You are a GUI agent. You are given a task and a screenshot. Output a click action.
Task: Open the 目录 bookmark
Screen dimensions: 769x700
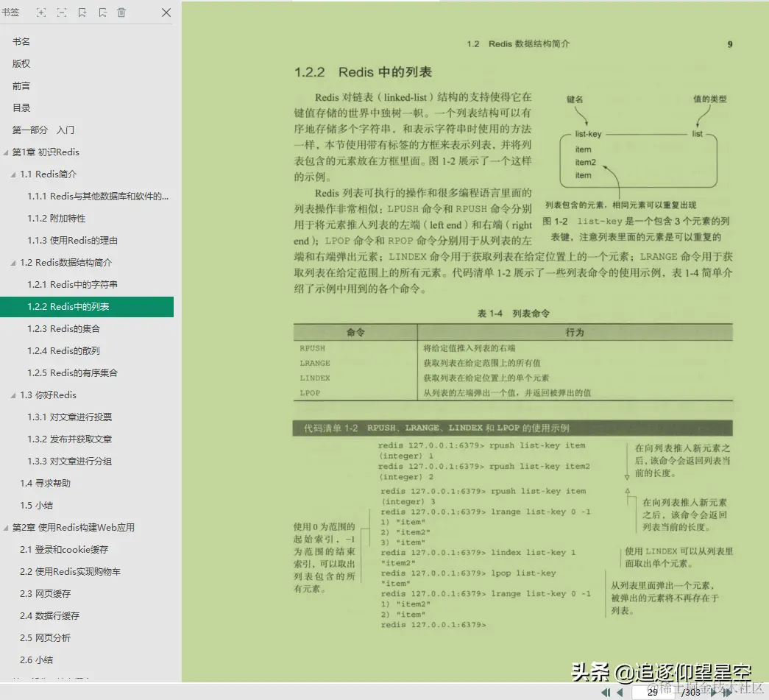click(21, 108)
